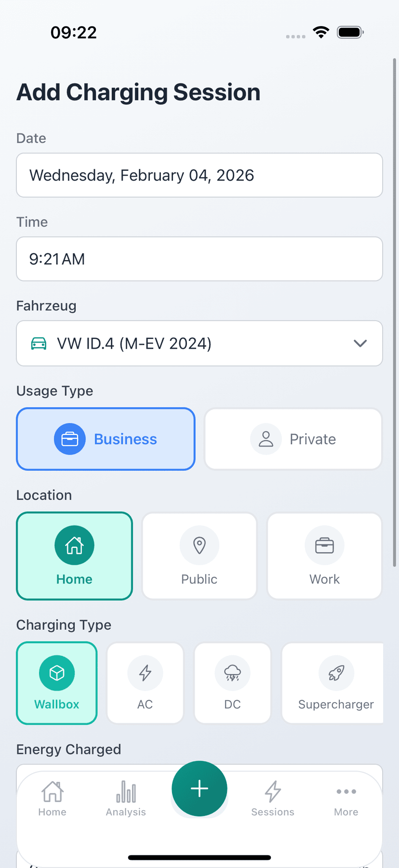Tap the AC lightning bolt icon

click(x=145, y=673)
